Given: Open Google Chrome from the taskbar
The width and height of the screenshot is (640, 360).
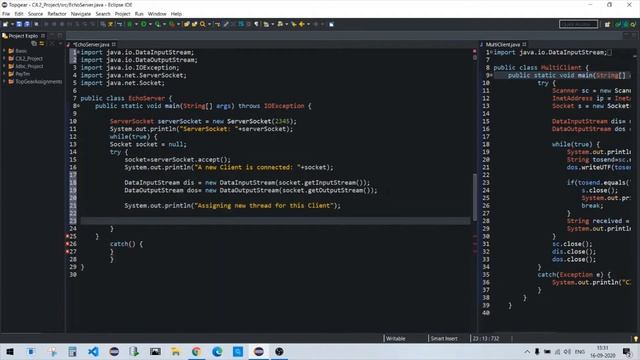Looking at the screenshot, I should click(196, 351).
